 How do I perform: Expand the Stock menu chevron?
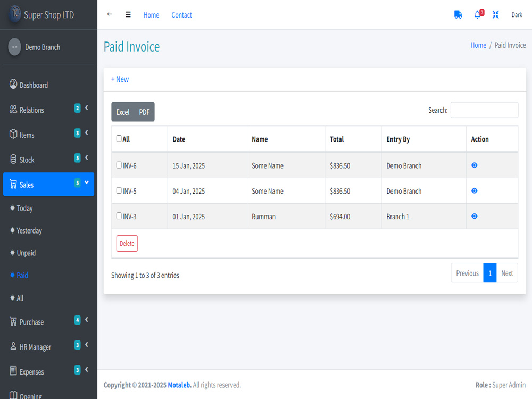87,157
